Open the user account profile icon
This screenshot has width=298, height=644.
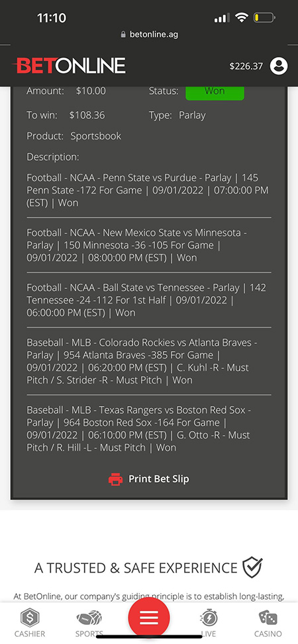(x=279, y=65)
